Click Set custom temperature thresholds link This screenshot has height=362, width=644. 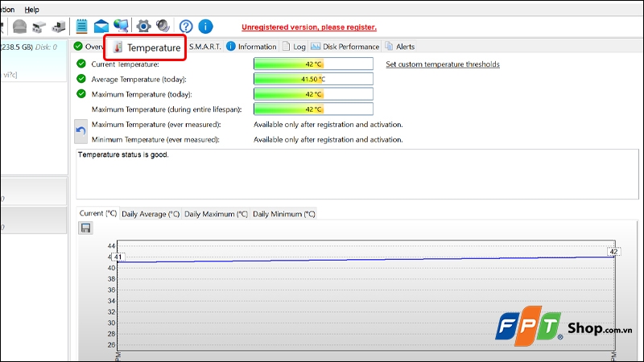[x=443, y=64]
